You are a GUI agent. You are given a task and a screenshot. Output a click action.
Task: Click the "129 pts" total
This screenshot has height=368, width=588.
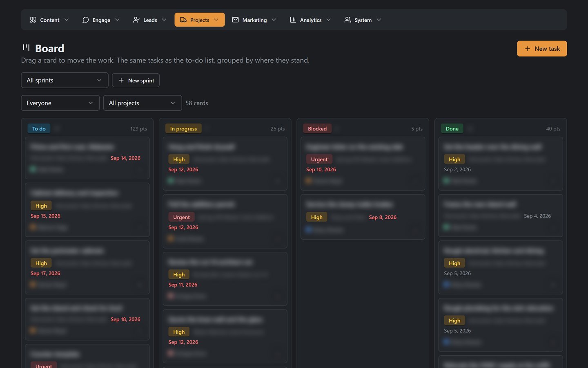pos(138,128)
